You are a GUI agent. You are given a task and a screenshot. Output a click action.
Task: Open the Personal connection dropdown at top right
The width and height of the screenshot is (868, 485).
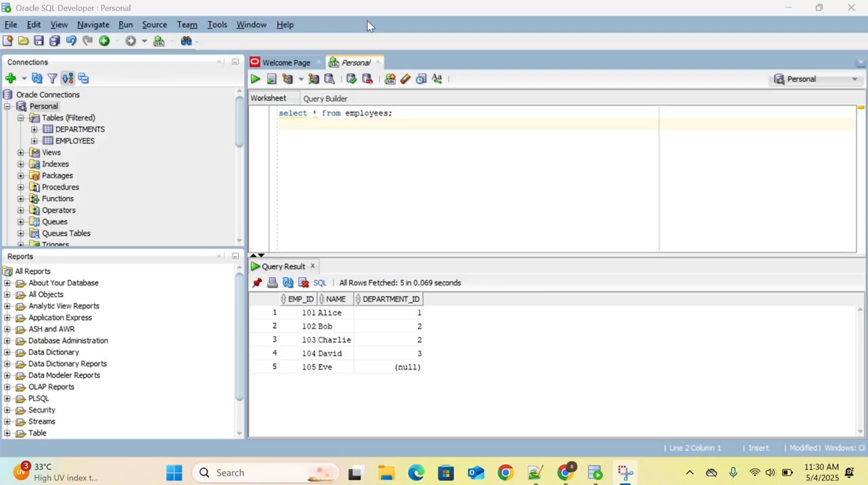[816, 79]
